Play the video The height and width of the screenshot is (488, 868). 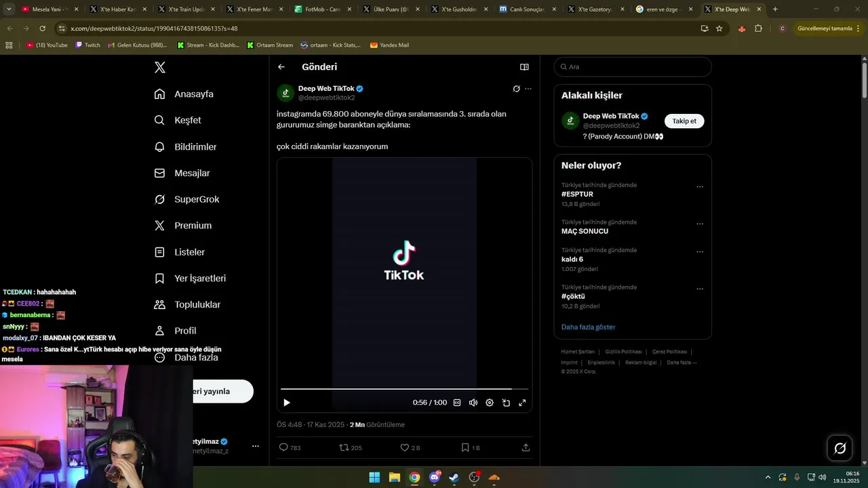point(287,403)
